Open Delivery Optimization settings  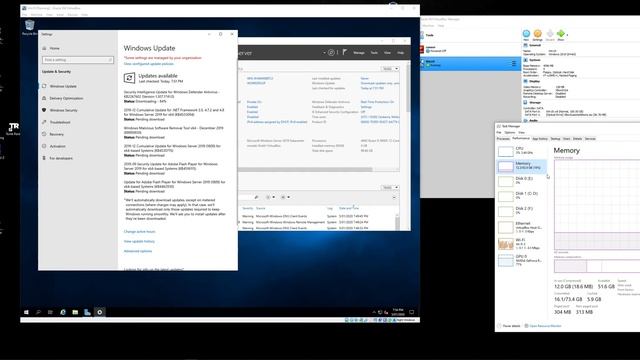pos(66,98)
